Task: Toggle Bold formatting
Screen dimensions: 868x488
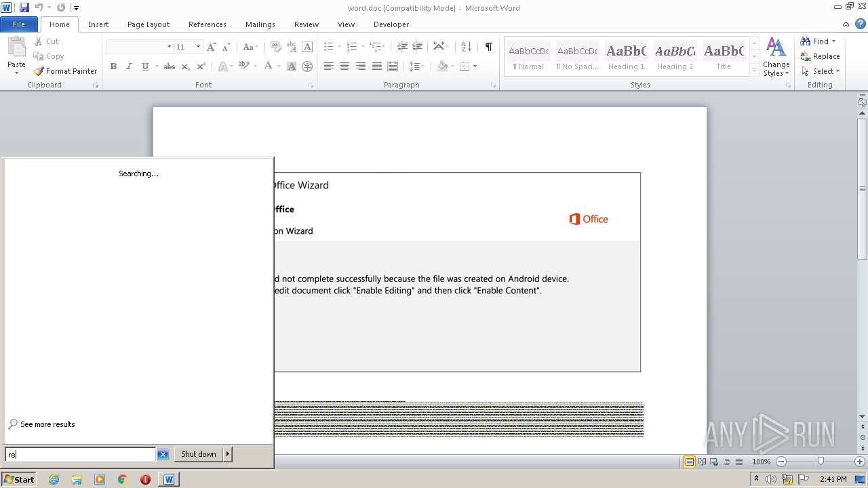Action: [113, 66]
